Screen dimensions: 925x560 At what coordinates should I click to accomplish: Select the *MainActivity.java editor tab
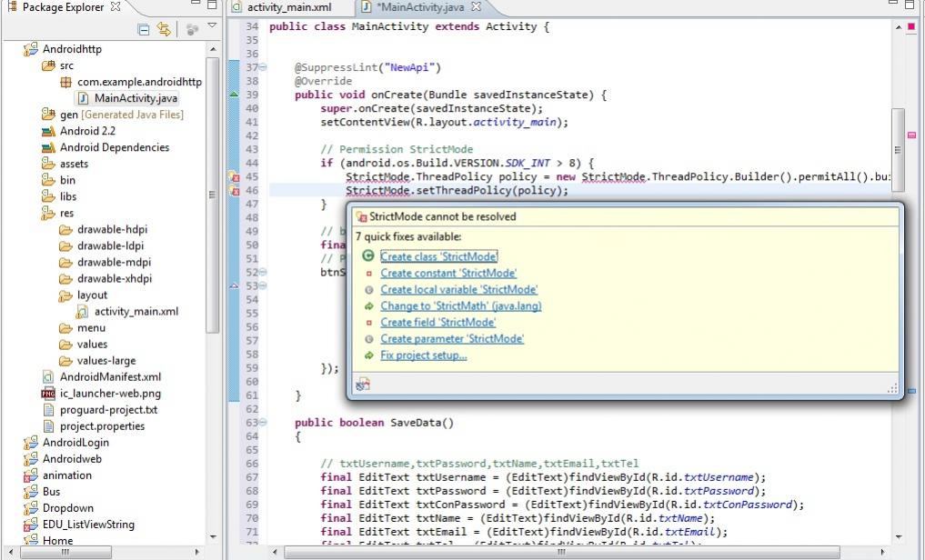pos(420,7)
